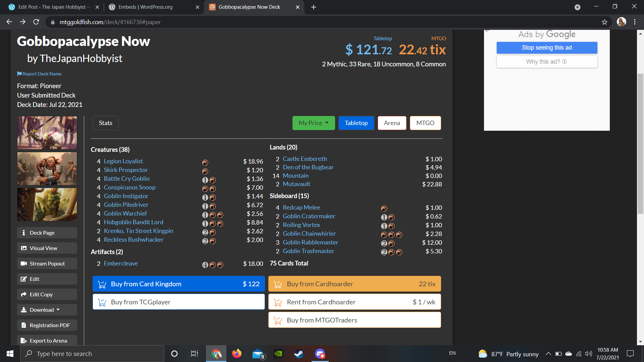Switch to Embeds WordPress.org tab

[x=146, y=7]
